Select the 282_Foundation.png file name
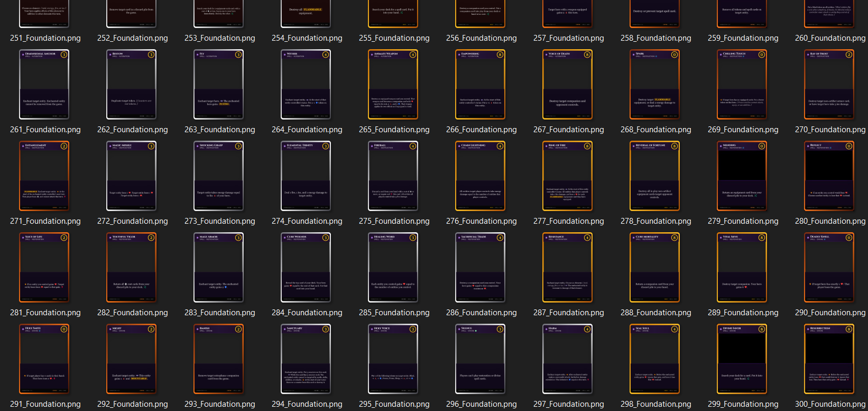The height and width of the screenshot is (411, 868). click(133, 313)
